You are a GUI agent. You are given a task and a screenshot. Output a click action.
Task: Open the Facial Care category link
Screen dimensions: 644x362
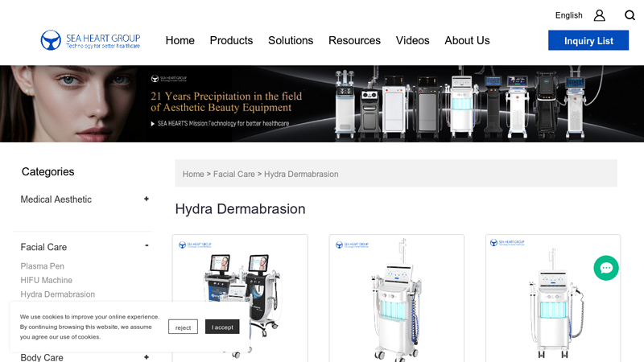tap(43, 247)
